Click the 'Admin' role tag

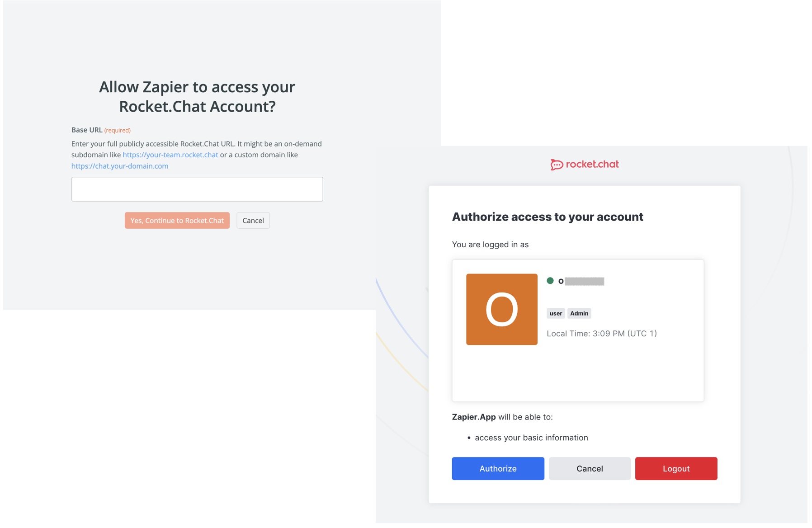579,313
